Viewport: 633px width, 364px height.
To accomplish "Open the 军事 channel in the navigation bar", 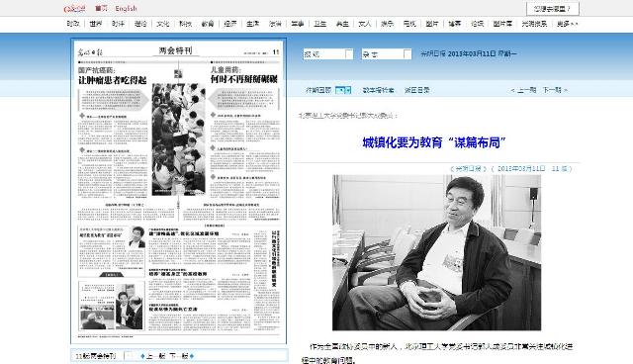I will click(297, 24).
